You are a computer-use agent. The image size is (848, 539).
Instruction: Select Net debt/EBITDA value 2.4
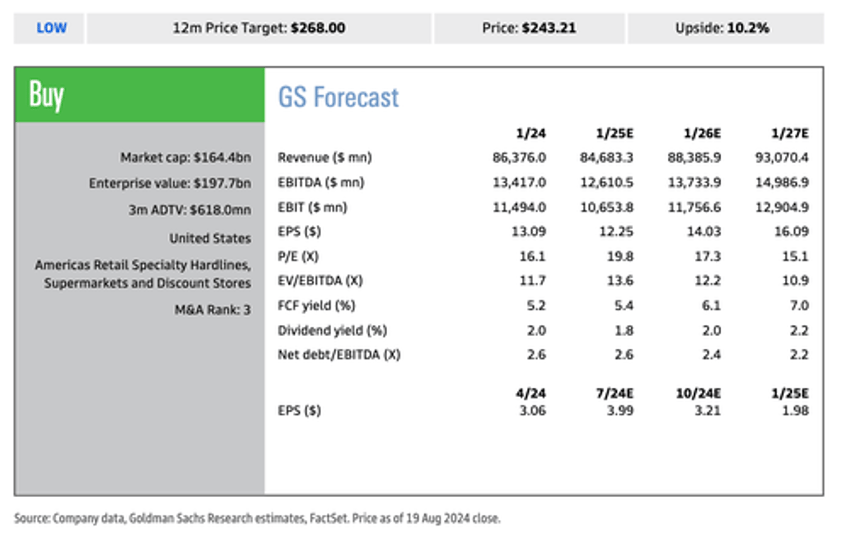point(711,355)
